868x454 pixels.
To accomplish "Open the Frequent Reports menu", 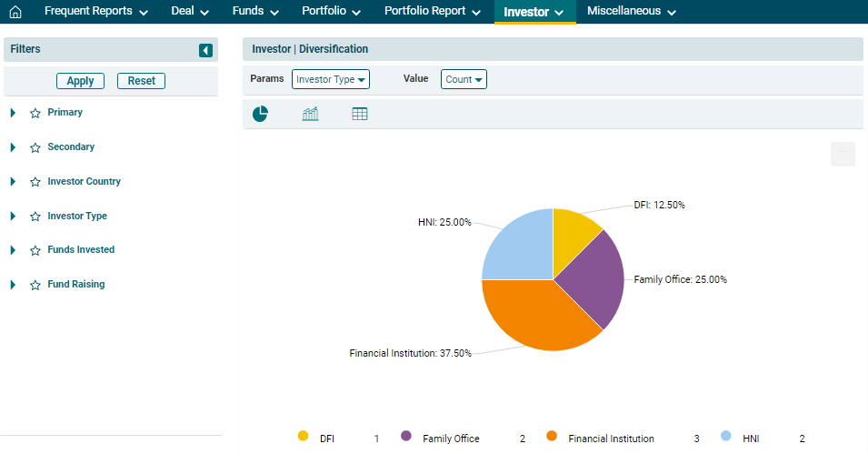I will tap(95, 12).
